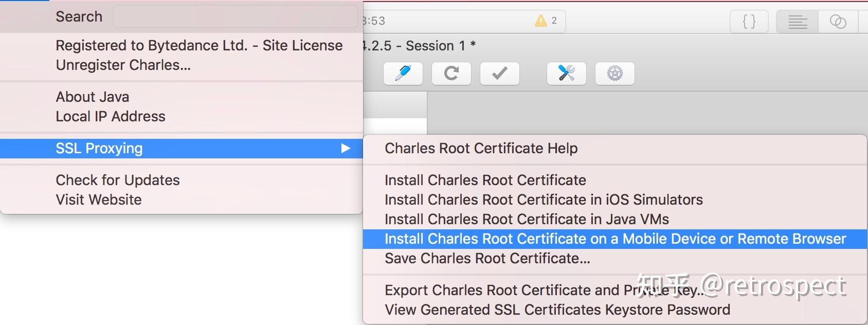Install Charles Root Certificate in iOS Simulators
Viewport: 868px width, 325px height.
(615, 200)
